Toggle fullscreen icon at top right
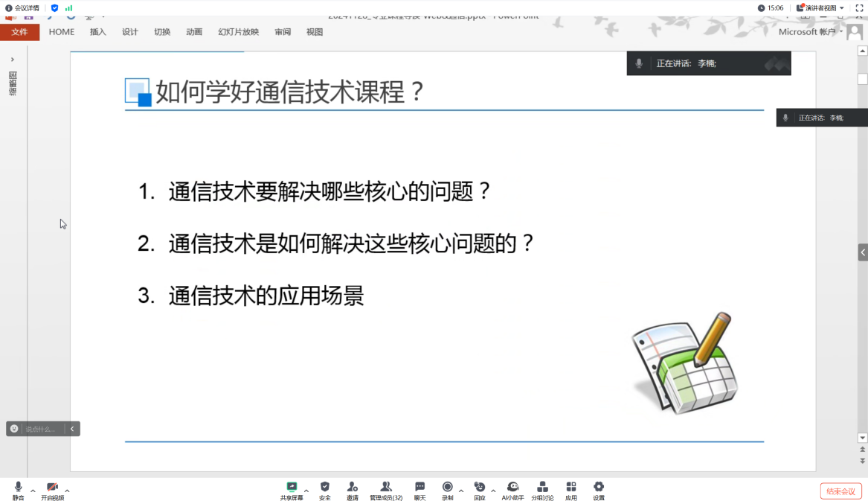This screenshot has height=504, width=868. [x=859, y=8]
